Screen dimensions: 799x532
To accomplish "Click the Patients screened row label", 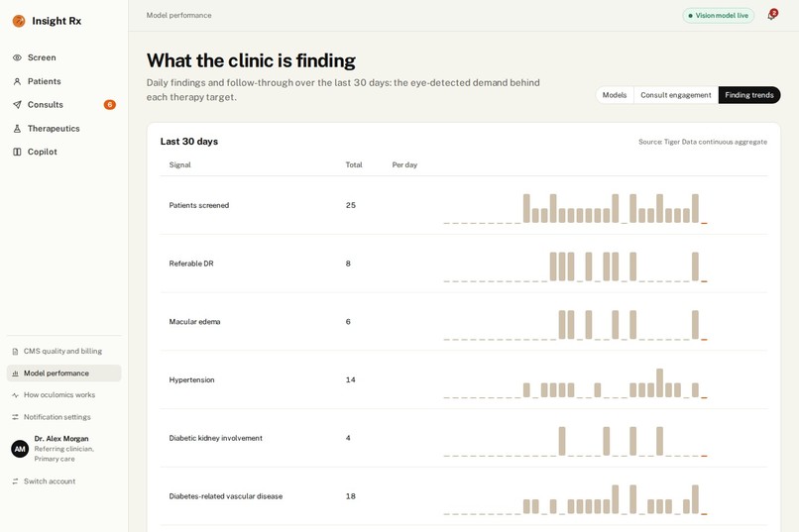I will [x=199, y=205].
